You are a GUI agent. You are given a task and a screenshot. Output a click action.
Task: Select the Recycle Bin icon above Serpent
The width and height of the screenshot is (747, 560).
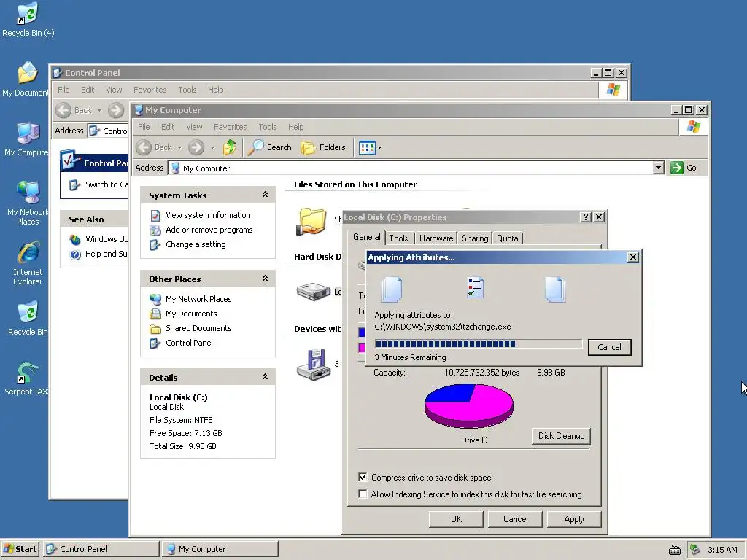[28, 318]
